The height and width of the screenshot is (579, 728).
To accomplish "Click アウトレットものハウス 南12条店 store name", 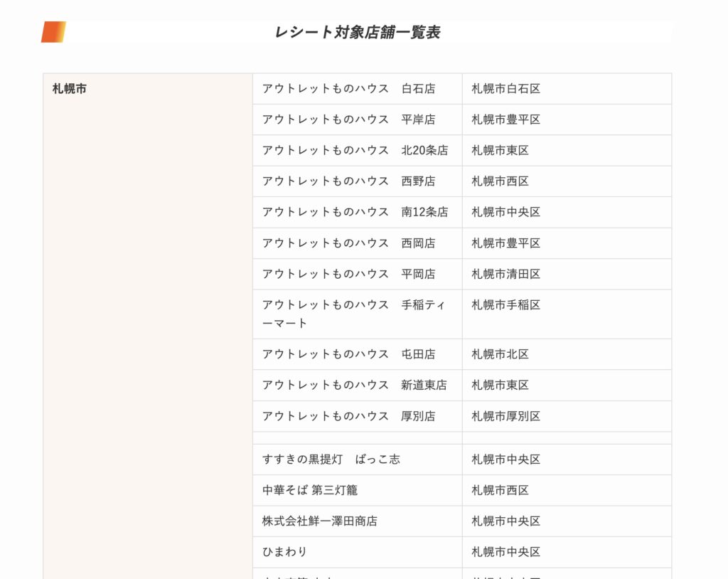I will coord(355,212).
